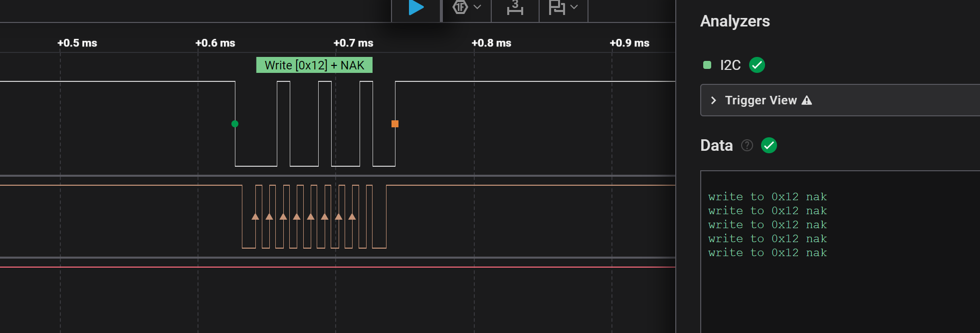Click the warning triangle beside Trigger View
This screenshot has height=333, width=980.
click(x=806, y=100)
